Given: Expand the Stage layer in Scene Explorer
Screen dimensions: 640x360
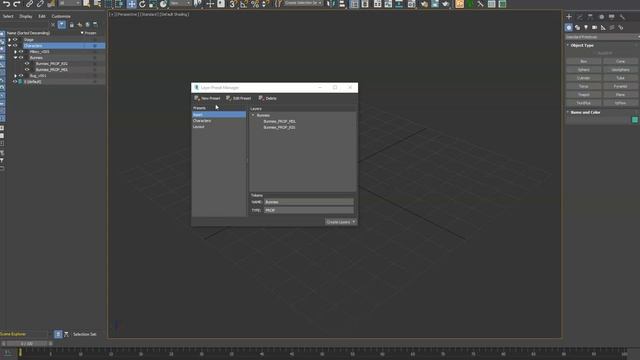Looking at the screenshot, I should tap(9, 40).
